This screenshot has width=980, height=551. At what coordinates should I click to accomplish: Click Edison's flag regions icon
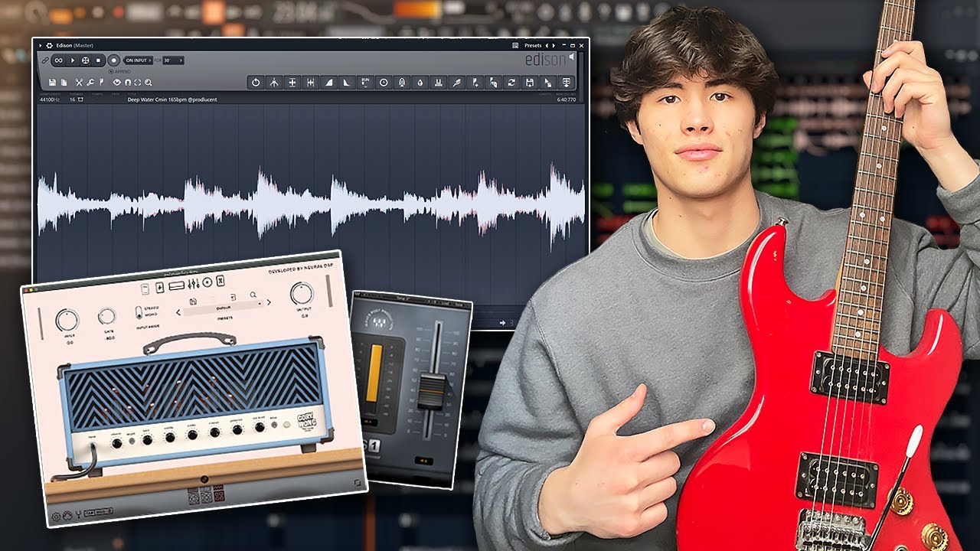click(x=101, y=83)
